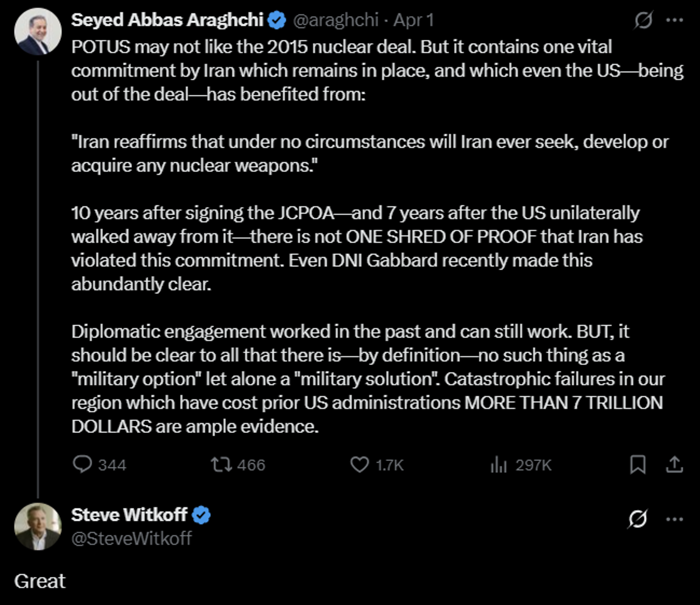Click the Steve Witkoff display name
This screenshot has height=605, width=700.
coord(129,515)
